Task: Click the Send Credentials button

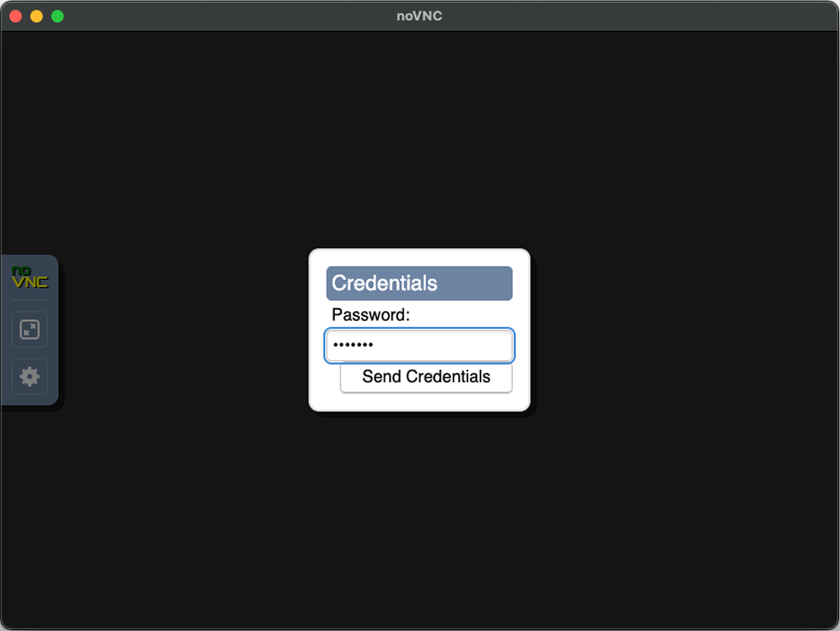Action: pyautogui.click(x=426, y=377)
